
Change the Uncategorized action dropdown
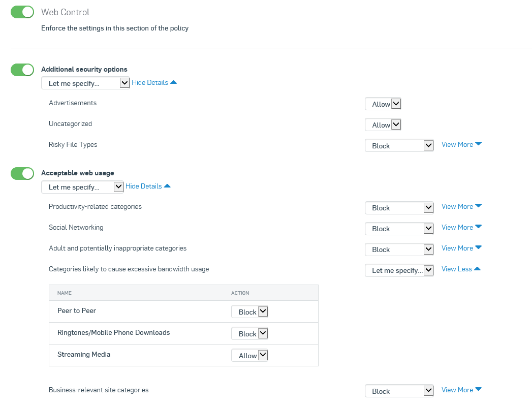(x=383, y=125)
